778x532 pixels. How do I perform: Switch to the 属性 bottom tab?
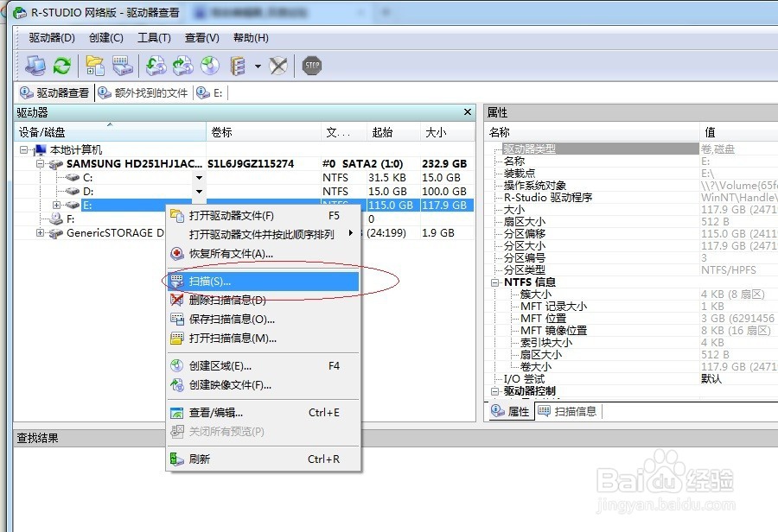coord(511,411)
